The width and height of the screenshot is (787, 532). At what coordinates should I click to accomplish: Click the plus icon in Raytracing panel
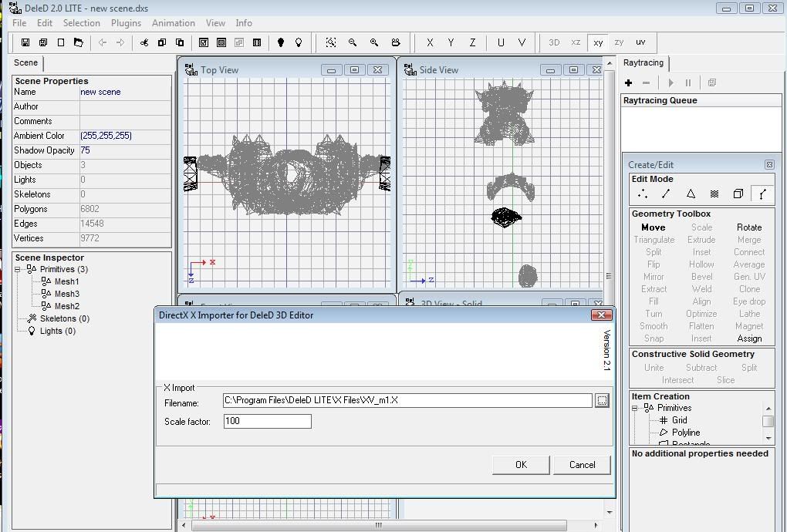tap(629, 82)
